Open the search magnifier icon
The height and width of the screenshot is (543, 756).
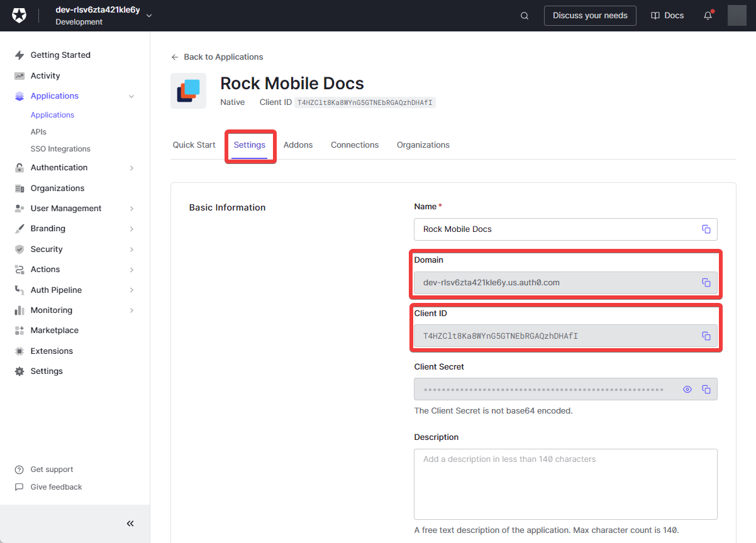click(525, 16)
